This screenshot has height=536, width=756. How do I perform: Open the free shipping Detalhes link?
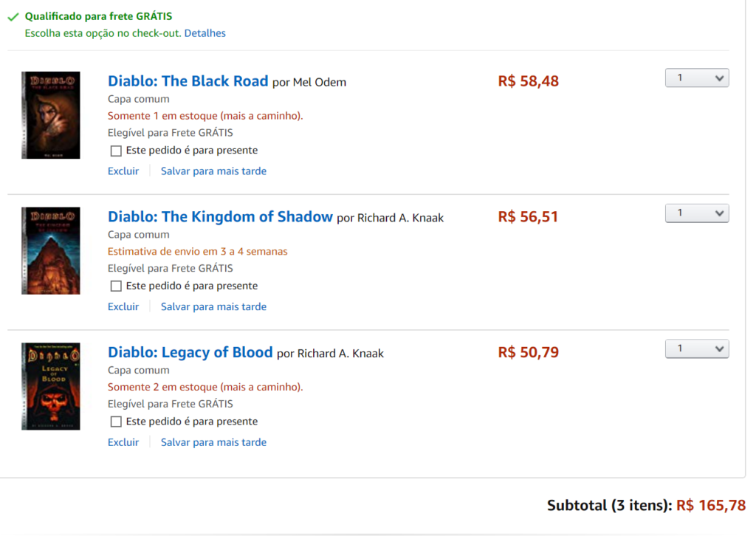[x=205, y=33]
